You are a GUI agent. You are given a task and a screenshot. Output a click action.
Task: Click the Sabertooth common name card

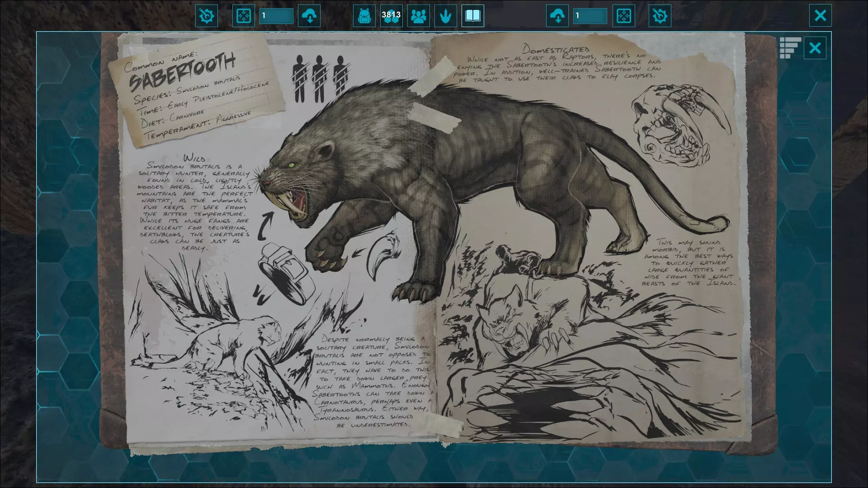(197, 90)
